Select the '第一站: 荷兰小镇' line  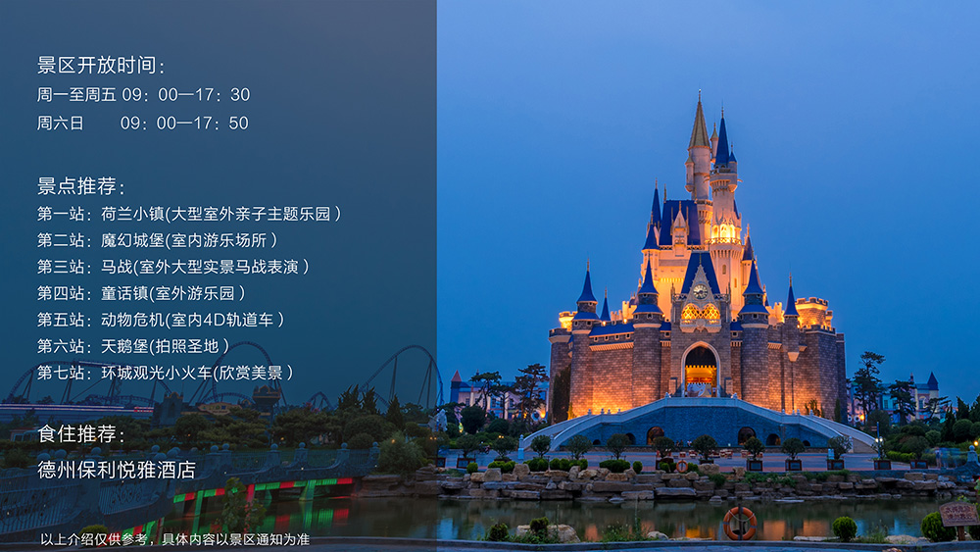tap(189, 214)
